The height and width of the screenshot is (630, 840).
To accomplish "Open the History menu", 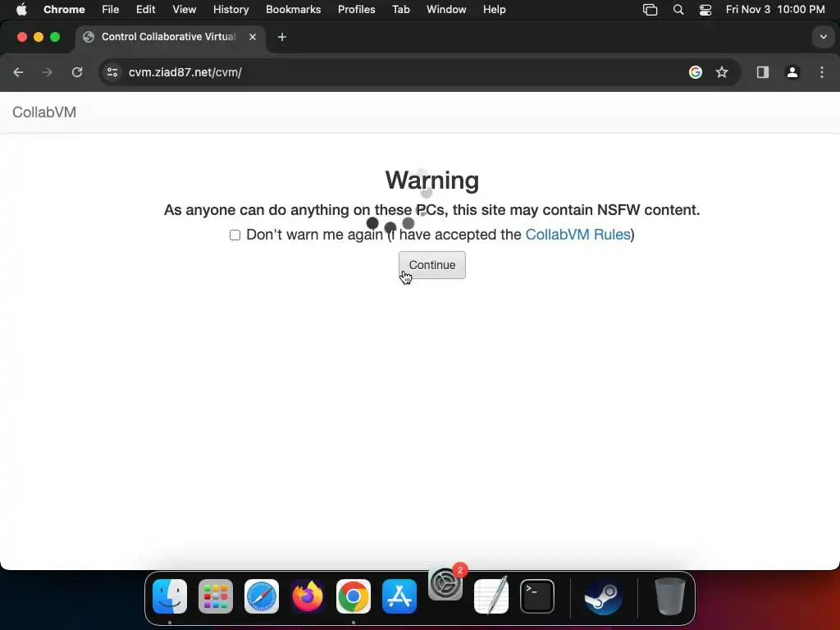I will 231,10.
